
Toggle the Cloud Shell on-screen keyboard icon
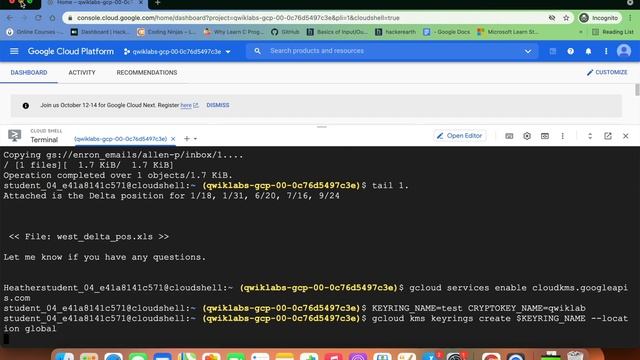tap(509, 136)
